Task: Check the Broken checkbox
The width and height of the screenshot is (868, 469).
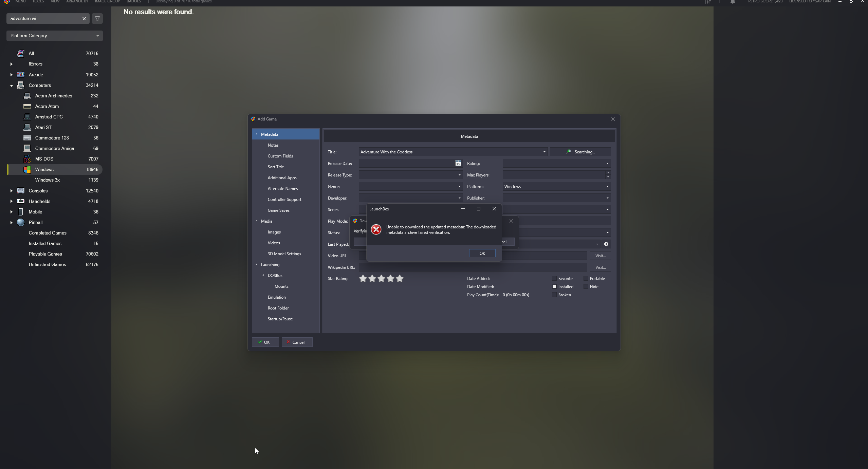Action: click(554, 295)
